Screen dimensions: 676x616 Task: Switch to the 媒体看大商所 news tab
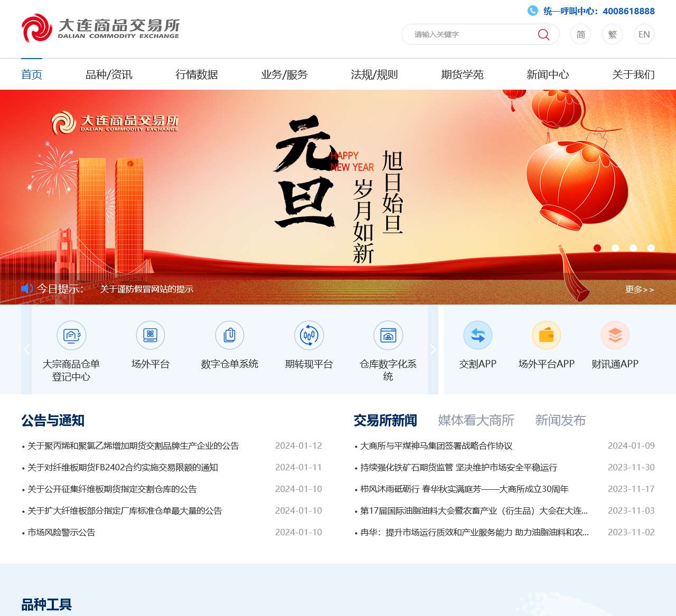(475, 420)
